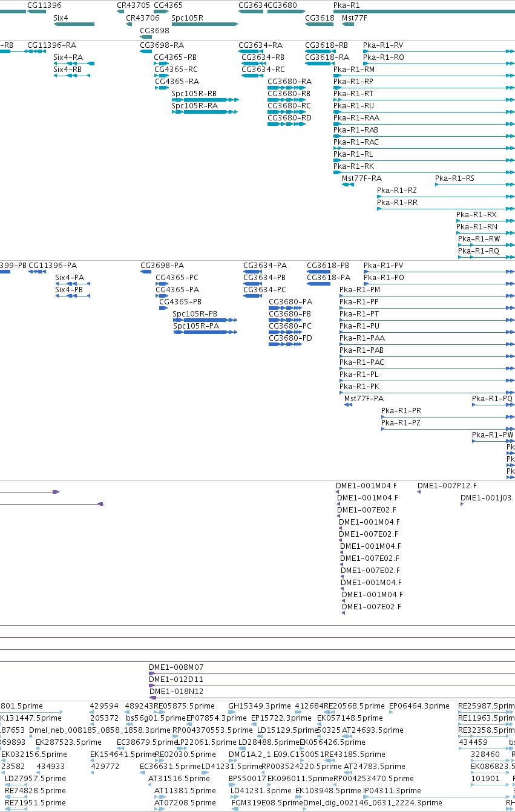Open transcript Six4-RB
The height and width of the screenshot is (812, 515).
67,70
